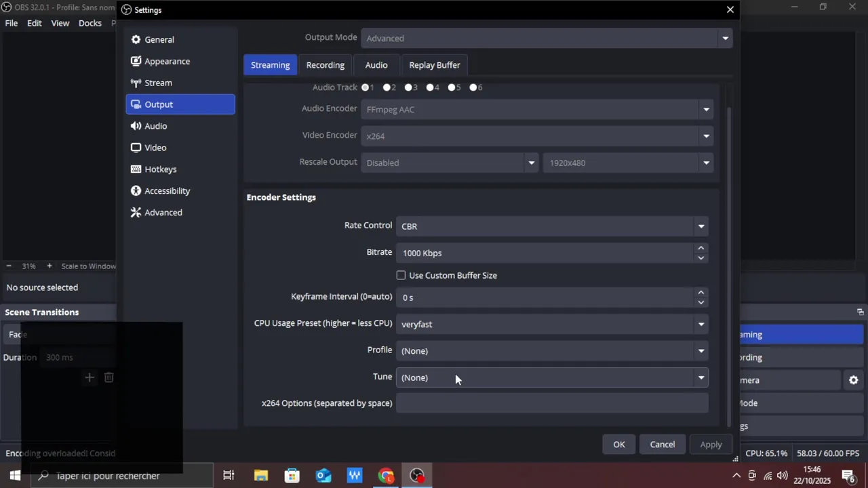Open the Rate Control dropdown
868x488 pixels.
point(552,226)
